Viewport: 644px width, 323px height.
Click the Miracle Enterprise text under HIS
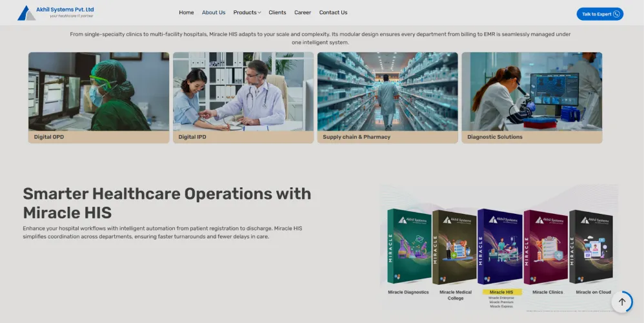(501, 298)
